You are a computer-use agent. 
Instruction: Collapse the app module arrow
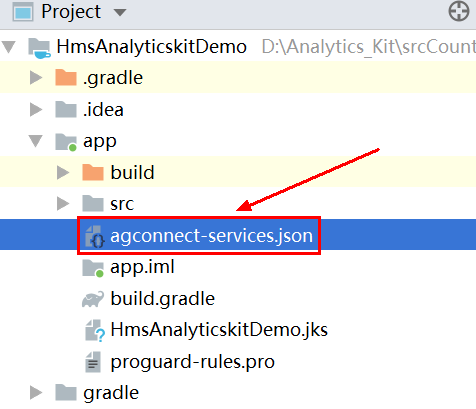[36, 141]
